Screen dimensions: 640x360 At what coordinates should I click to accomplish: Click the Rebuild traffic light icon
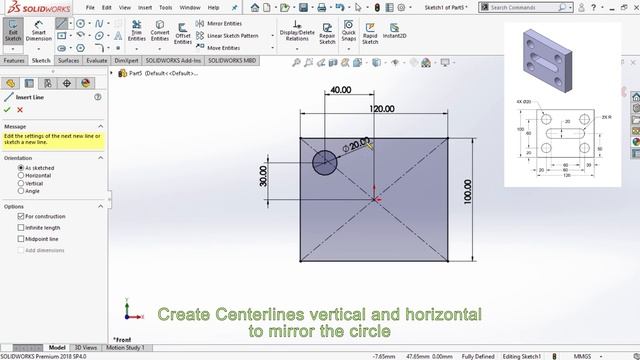point(377,7)
